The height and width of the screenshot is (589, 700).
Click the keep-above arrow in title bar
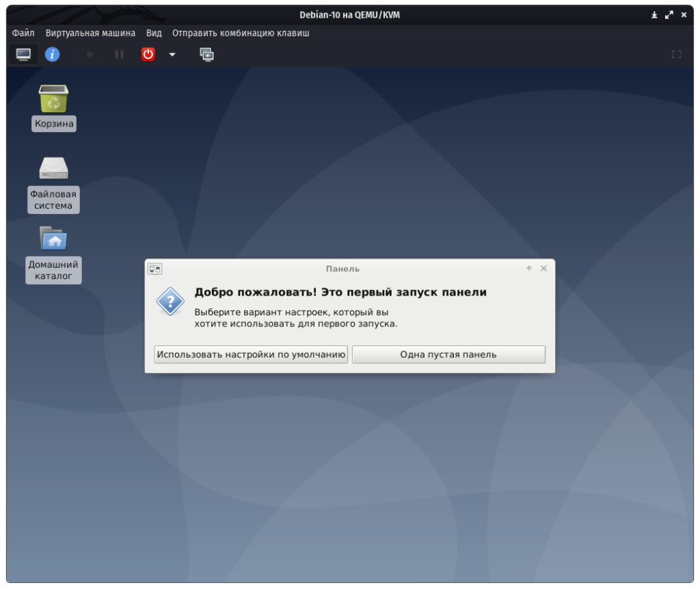[x=654, y=15]
